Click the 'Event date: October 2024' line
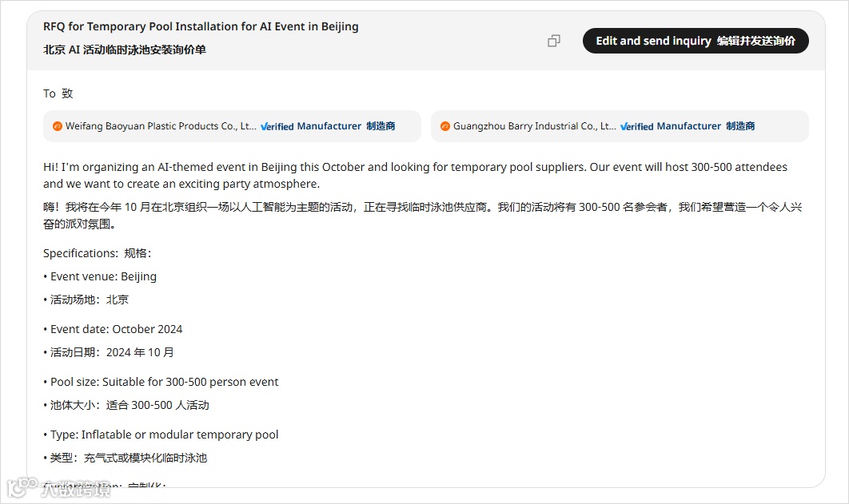This screenshot has height=504, width=849. tap(116, 329)
